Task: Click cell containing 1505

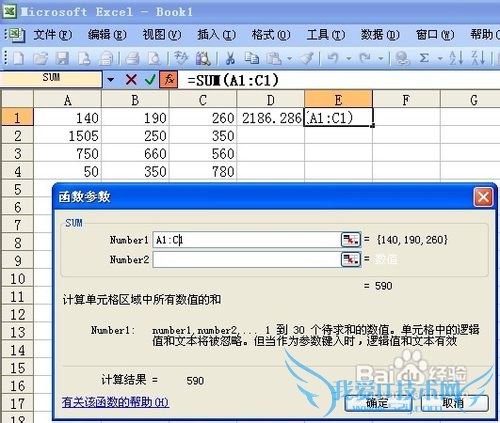Action: coord(68,136)
